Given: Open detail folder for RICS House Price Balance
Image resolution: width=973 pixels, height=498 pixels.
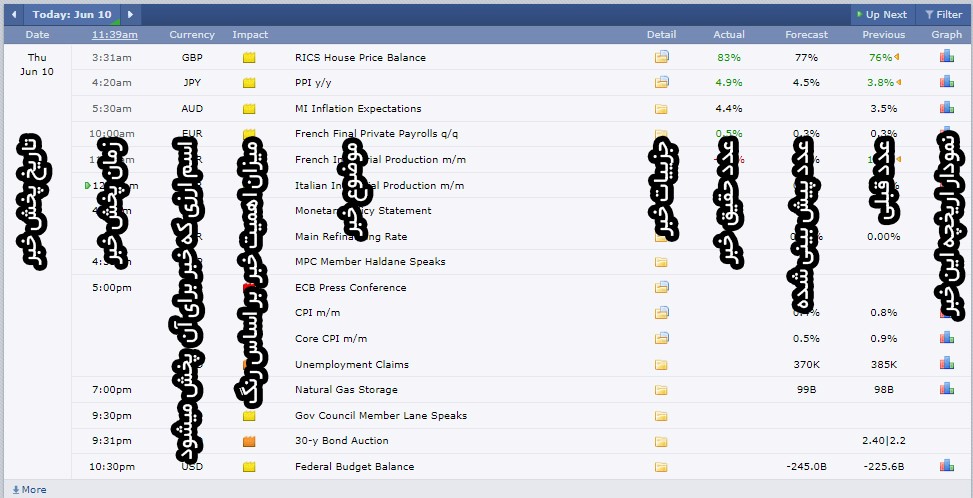Looking at the screenshot, I should (x=661, y=58).
